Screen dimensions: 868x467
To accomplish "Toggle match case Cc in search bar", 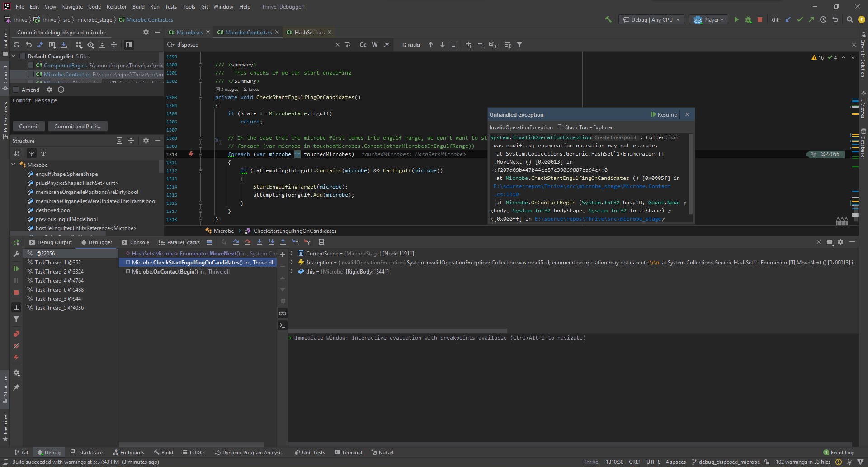I will (x=363, y=45).
